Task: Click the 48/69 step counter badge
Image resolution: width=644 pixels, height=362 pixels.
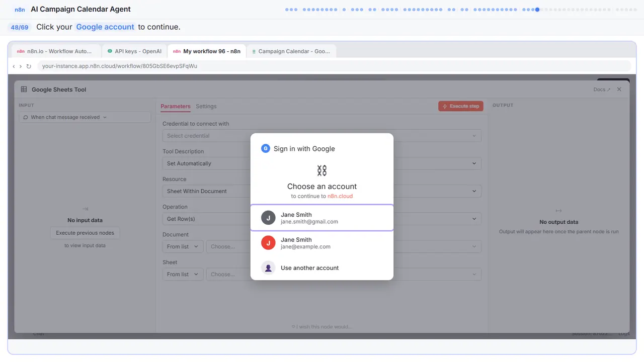Action: pos(20,27)
